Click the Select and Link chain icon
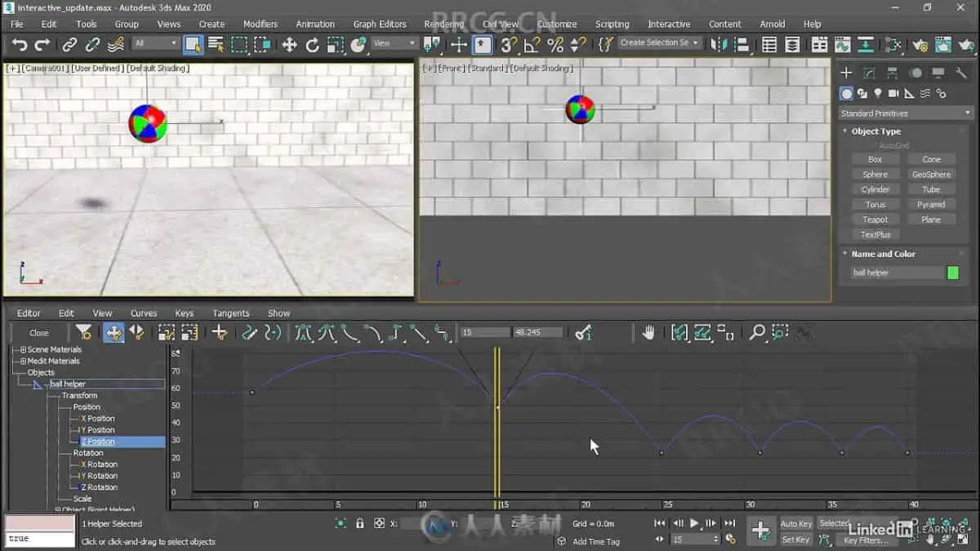This screenshot has height=551, width=980. click(70, 44)
